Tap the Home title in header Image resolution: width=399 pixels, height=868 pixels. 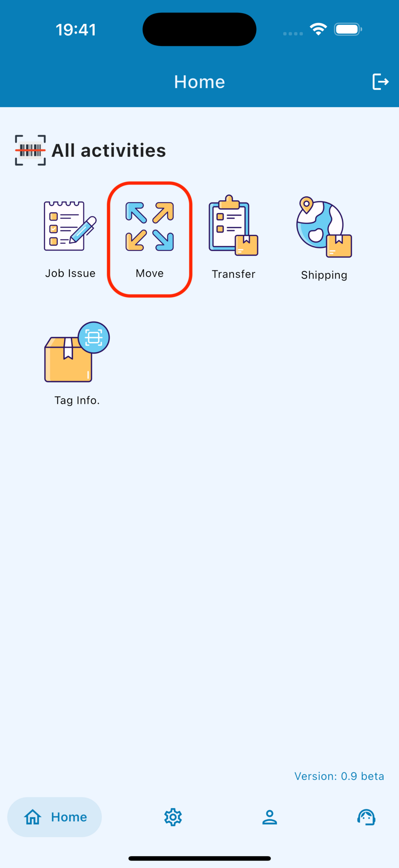coord(199,82)
